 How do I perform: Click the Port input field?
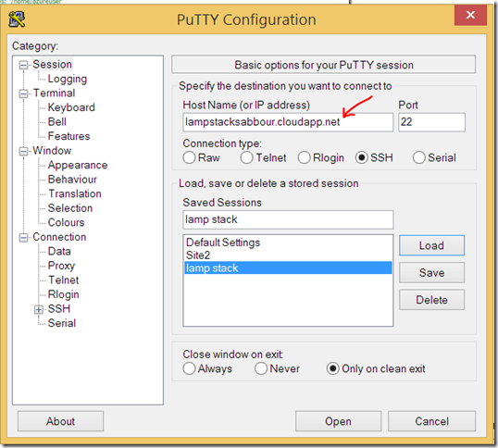(x=431, y=122)
